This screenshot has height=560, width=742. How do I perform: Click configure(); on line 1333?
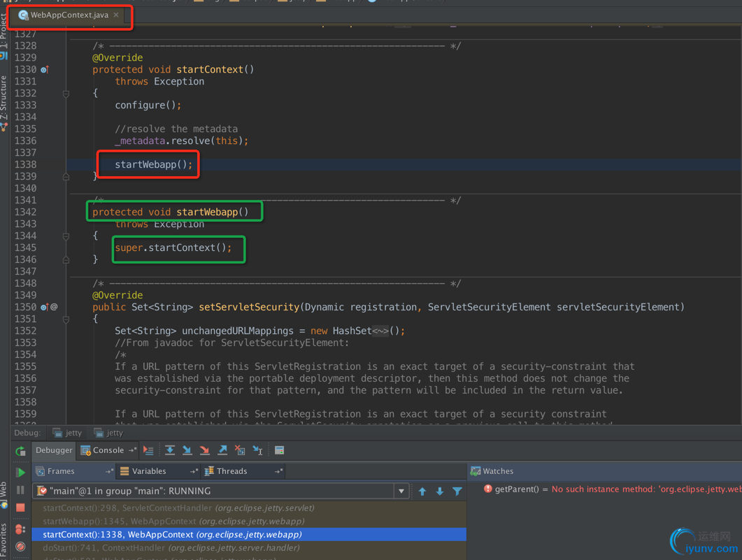[148, 105]
